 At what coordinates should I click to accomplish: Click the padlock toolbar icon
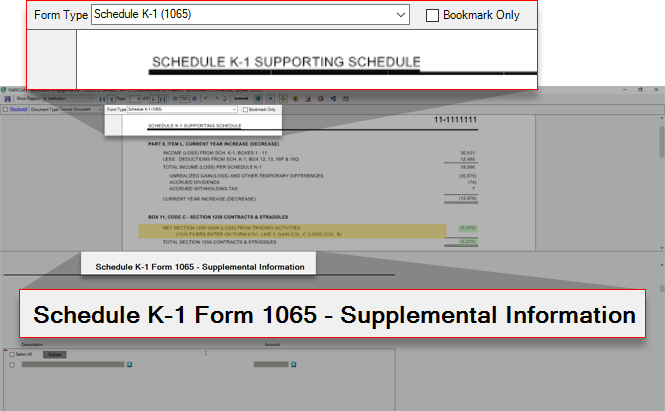296,98
